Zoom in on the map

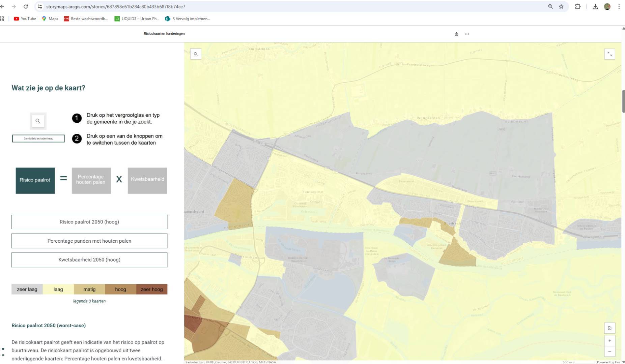coord(609,340)
